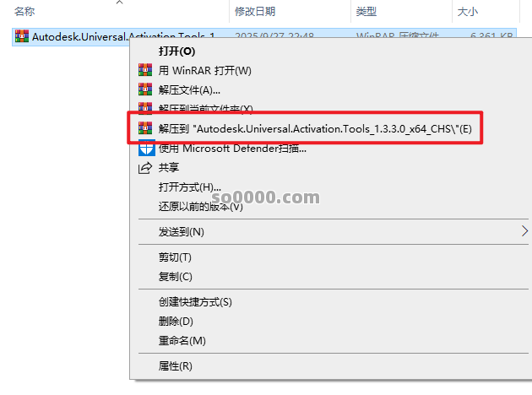
Task: Open 属性(R) file properties
Action: 176,365
